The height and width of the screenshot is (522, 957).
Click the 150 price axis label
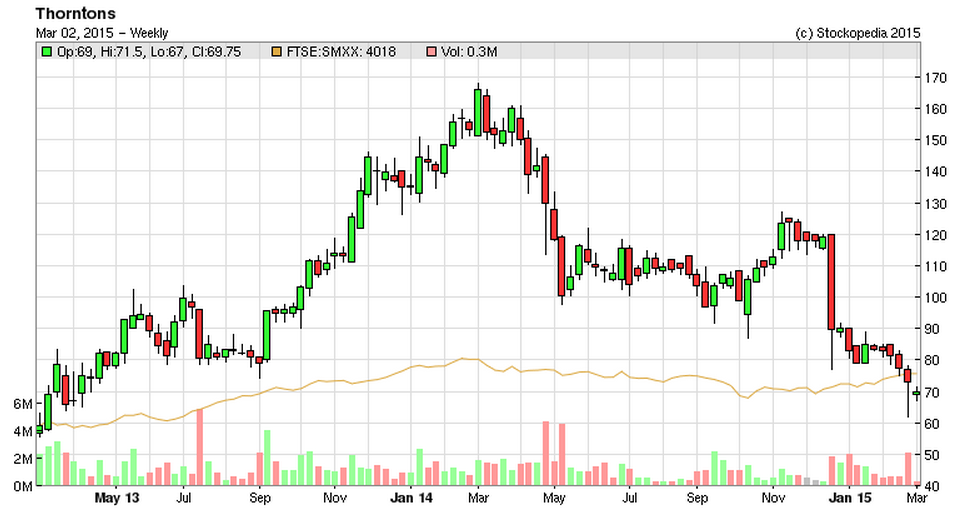tap(936, 140)
